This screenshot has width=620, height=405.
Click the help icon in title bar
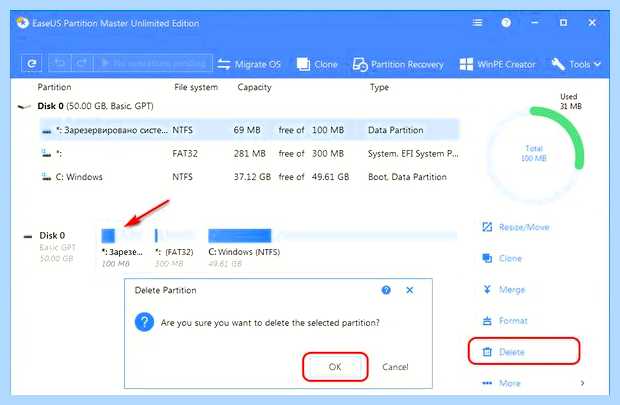506,23
